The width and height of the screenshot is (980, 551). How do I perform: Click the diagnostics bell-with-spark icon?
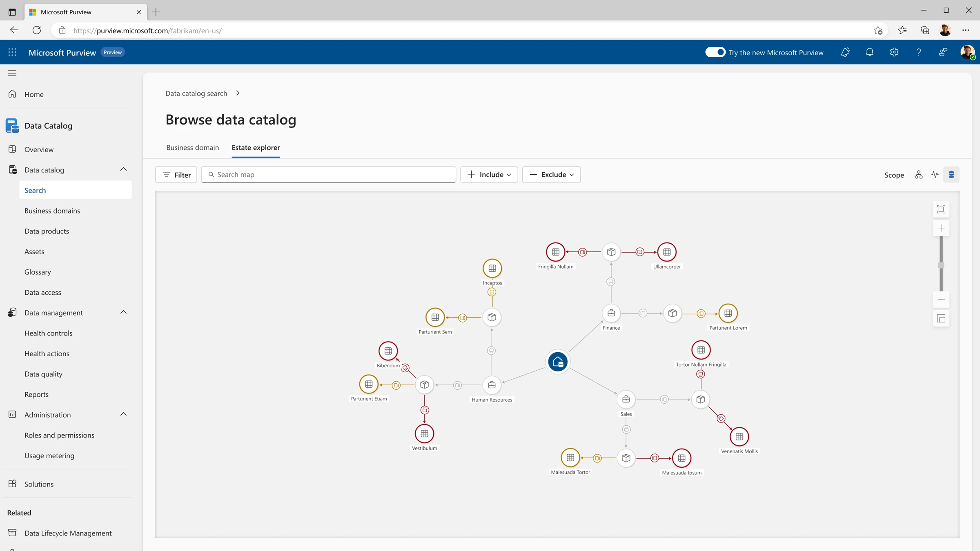(x=845, y=52)
